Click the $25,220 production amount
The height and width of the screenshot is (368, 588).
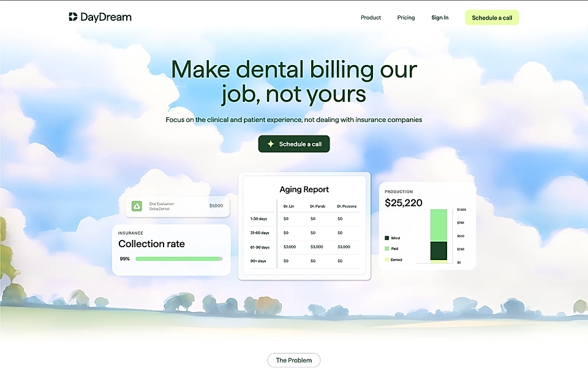click(403, 202)
